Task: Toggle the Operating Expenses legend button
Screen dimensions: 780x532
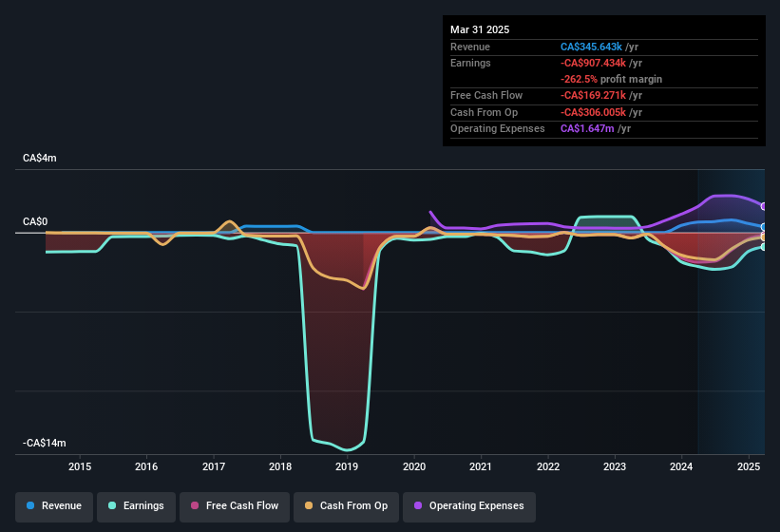Action: pos(469,506)
